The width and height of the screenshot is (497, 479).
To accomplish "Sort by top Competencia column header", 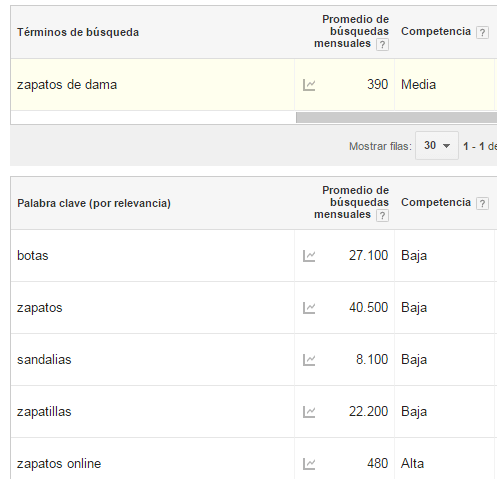I will click(436, 31).
